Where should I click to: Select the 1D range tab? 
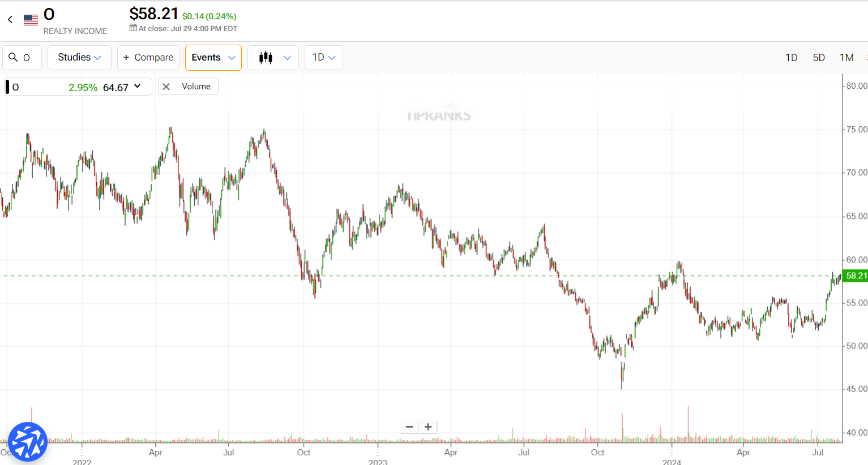[x=792, y=58]
